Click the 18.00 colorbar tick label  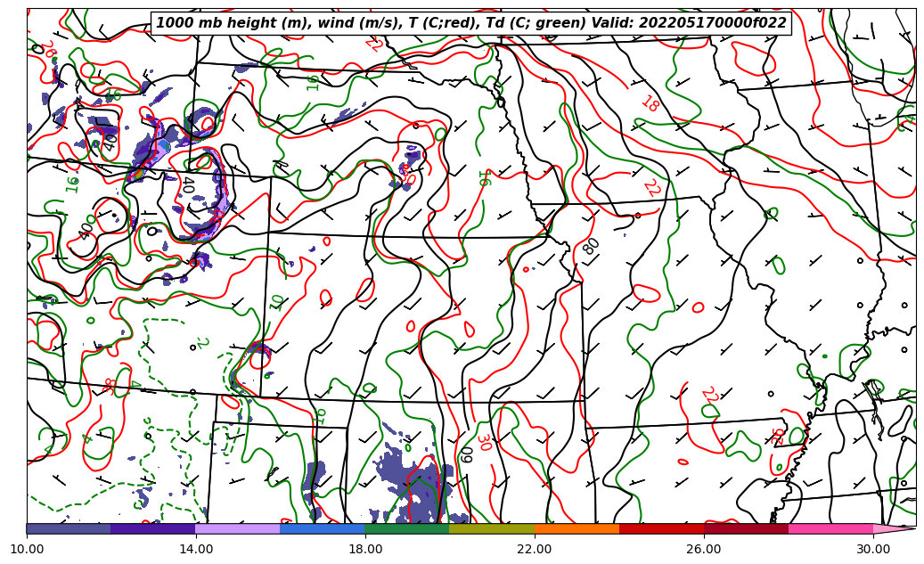pyautogui.click(x=364, y=549)
